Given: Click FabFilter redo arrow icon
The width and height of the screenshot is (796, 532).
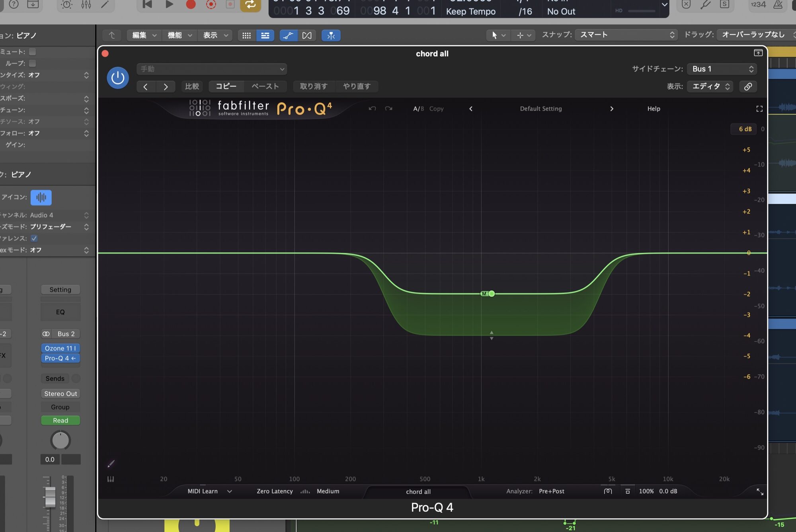Looking at the screenshot, I should coord(388,109).
